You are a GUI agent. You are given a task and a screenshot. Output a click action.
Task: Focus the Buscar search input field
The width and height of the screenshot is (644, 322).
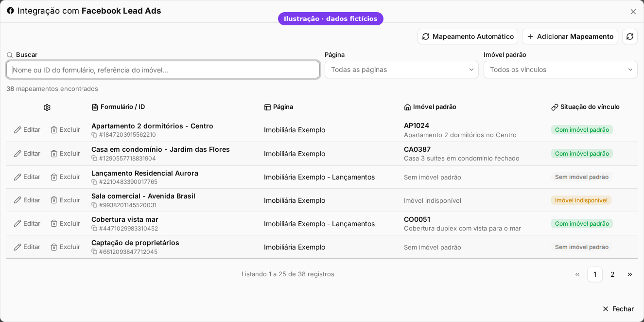pyautogui.click(x=163, y=70)
